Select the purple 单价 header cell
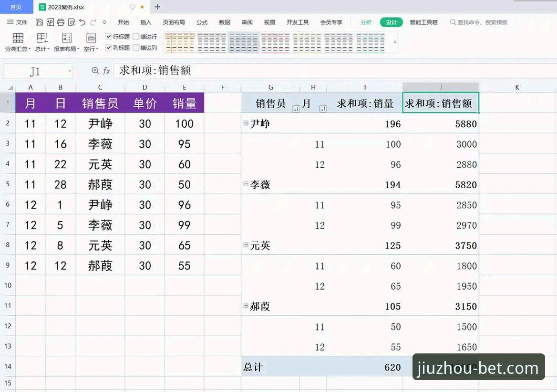 coord(144,103)
